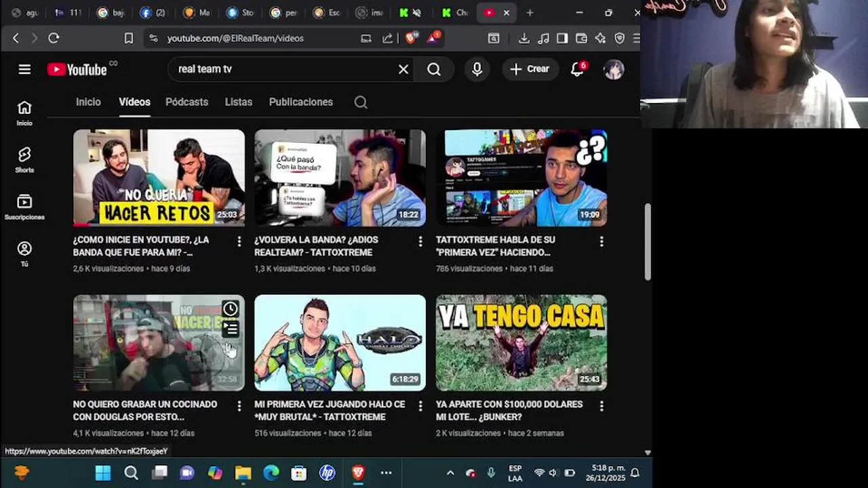The height and width of the screenshot is (488, 868).
Task: Open 'NO QUIERO GRABAR UN COCINADO' title
Action: point(145,410)
